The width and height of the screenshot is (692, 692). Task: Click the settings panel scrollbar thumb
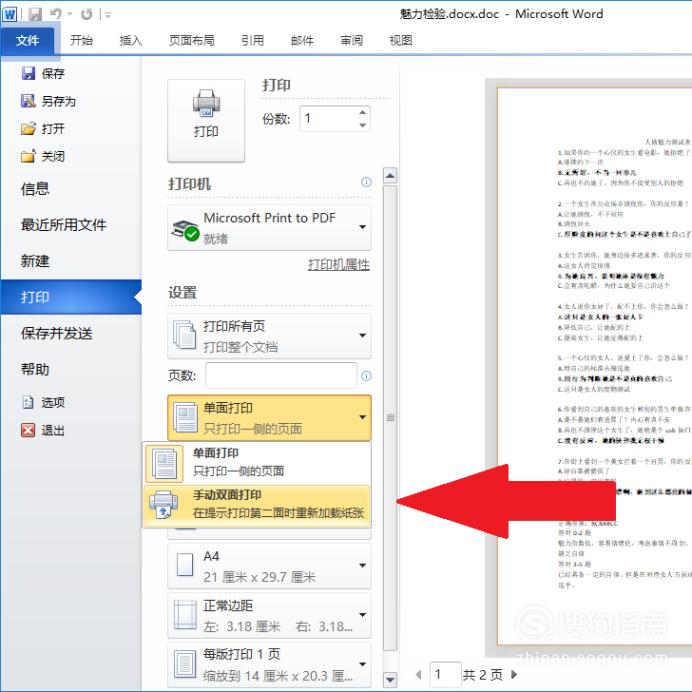coord(390,417)
